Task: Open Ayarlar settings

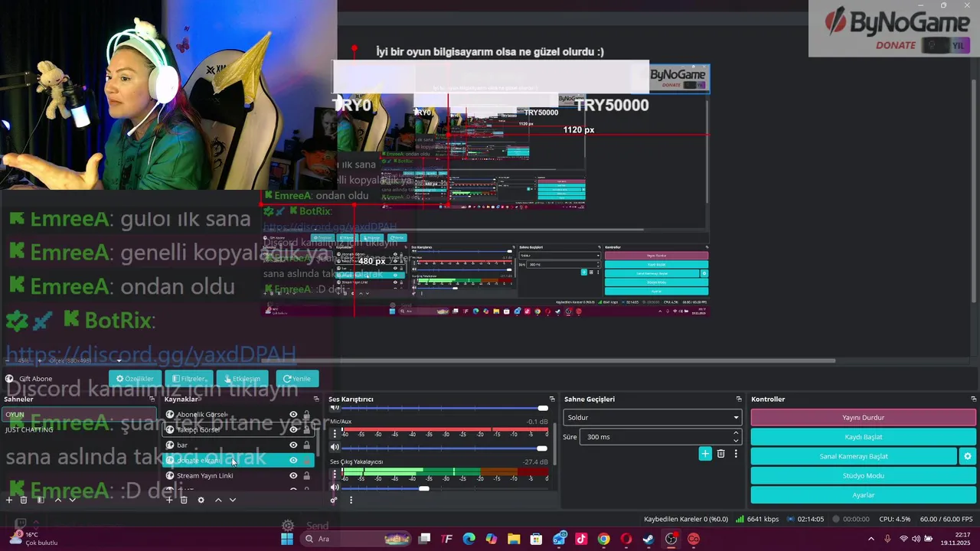Action: click(x=863, y=495)
